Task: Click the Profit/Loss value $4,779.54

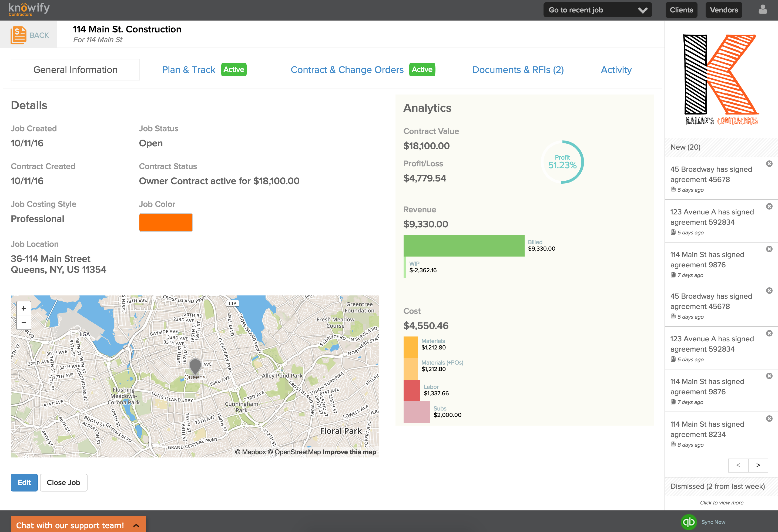Action: (x=425, y=178)
